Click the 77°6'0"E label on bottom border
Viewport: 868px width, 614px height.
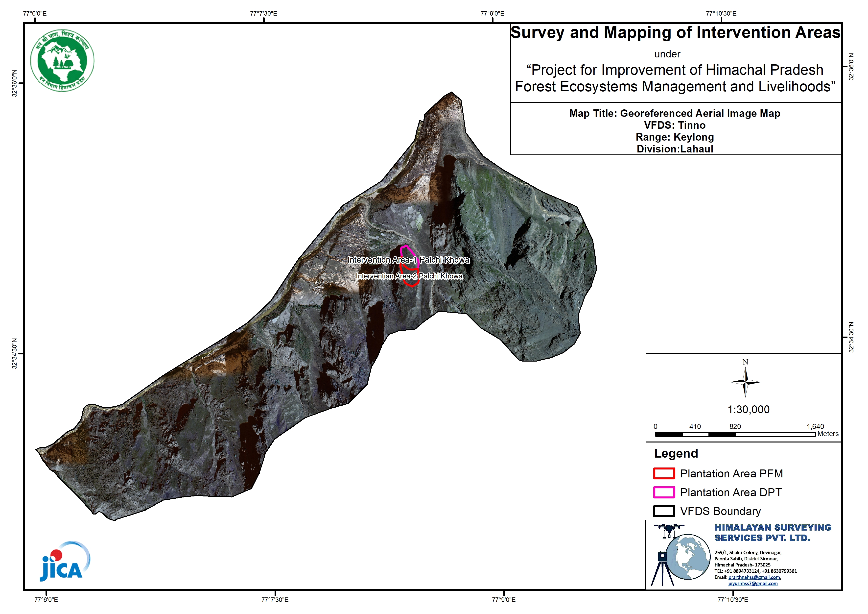click(x=46, y=600)
